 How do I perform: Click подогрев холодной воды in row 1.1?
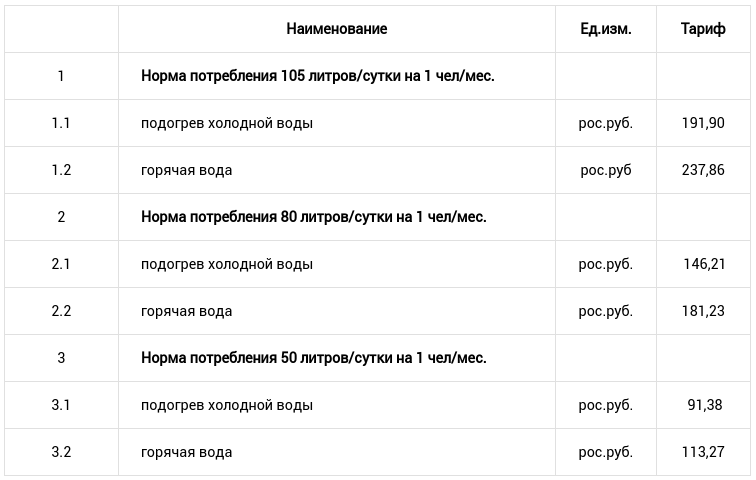click(x=227, y=123)
